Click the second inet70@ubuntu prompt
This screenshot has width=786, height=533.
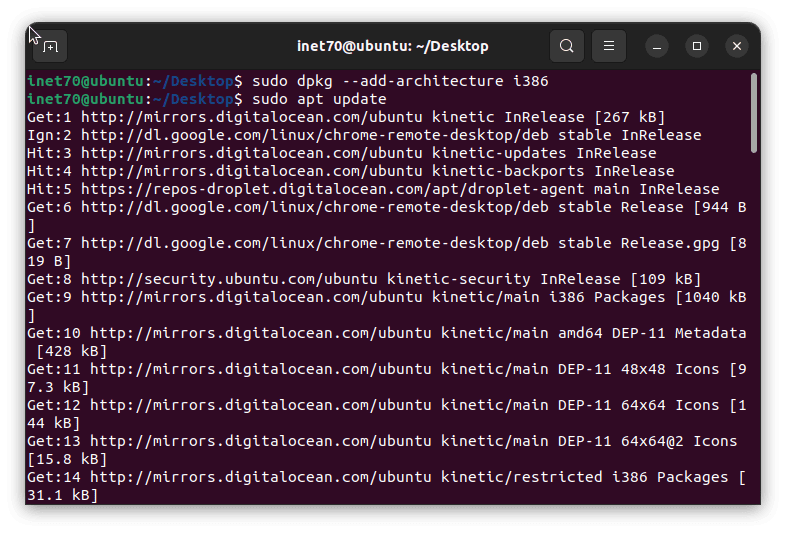(x=135, y=99)
